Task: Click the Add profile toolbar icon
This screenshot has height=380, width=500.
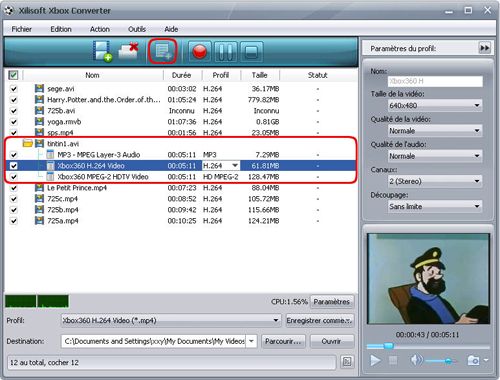Action: [163, 51]
